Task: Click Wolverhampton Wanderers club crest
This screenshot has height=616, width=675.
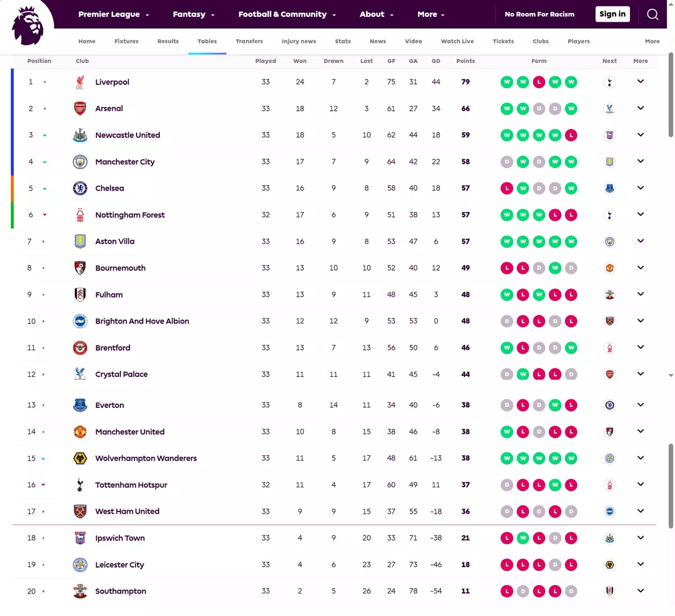Action: click(80, 458)
